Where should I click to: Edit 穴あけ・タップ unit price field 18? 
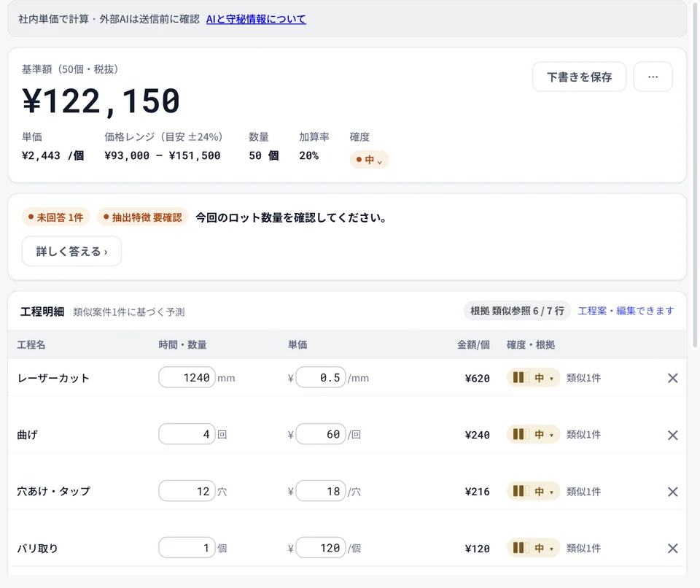point(321,491)
